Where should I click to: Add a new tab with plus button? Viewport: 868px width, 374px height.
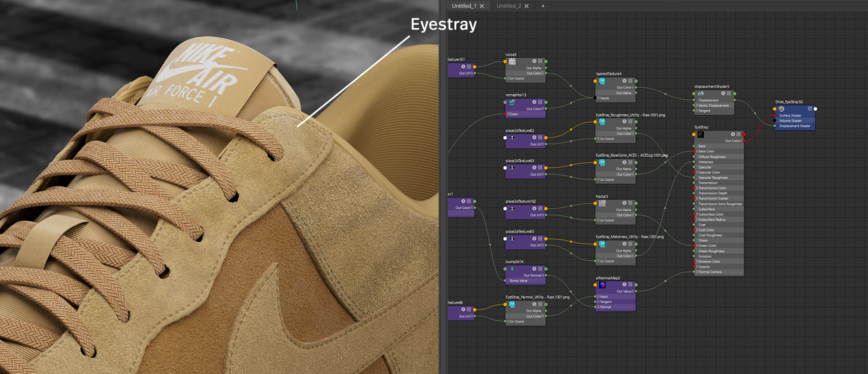pos(543,6)
